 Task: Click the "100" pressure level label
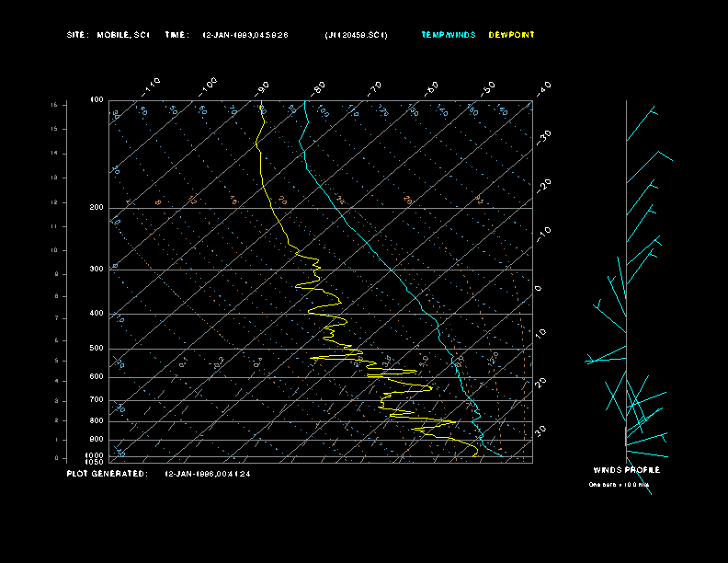(97, 100)
